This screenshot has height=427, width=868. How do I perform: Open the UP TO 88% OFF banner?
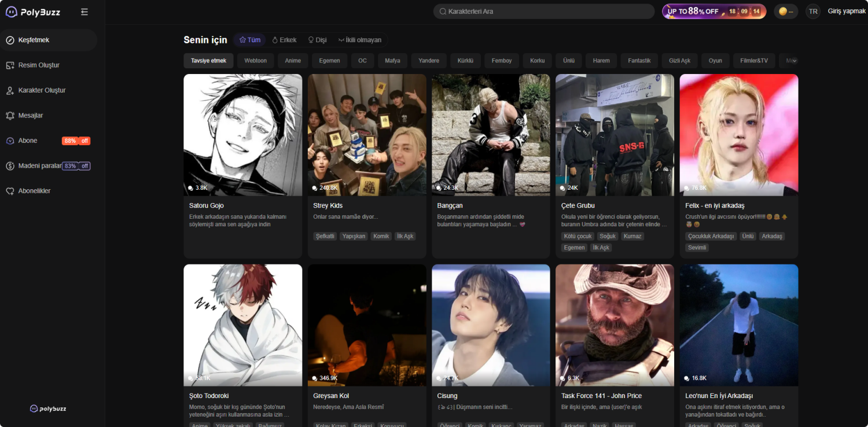coord(714,12)
